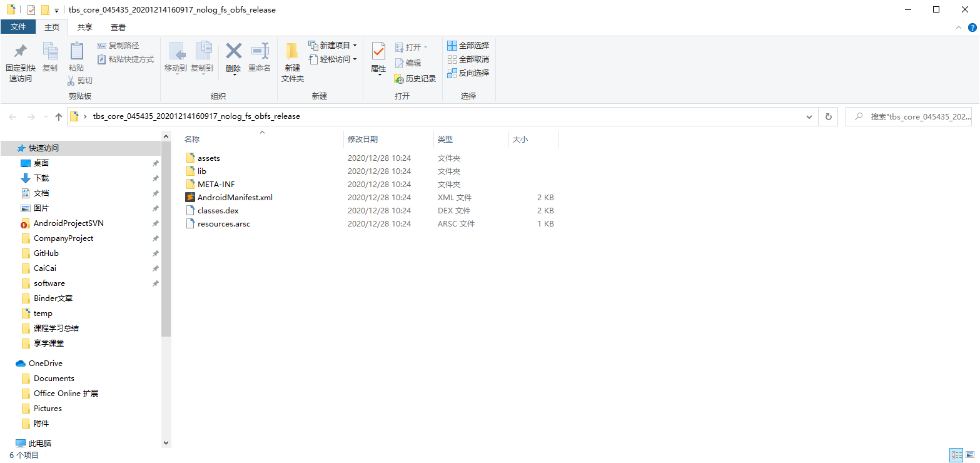Click the Up one level arrow
The image size is (980, 463).
click(x=59, y=116)
